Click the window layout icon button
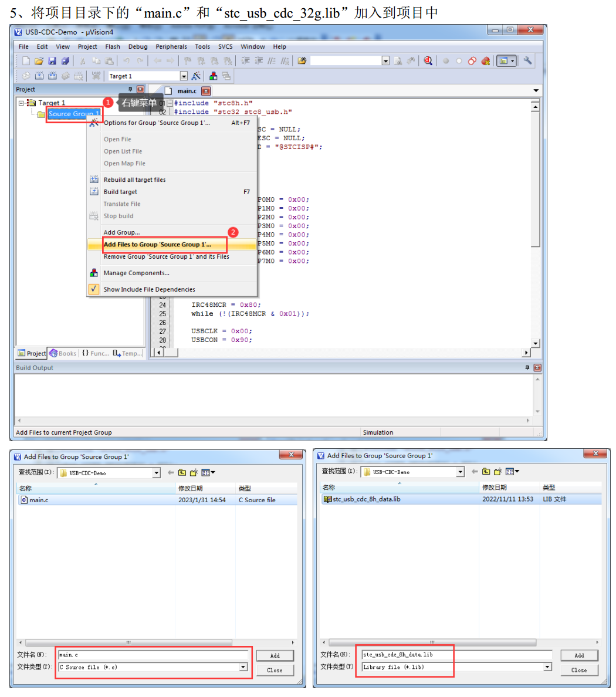This screenshot has height=697, width=616. click(503, 61)
